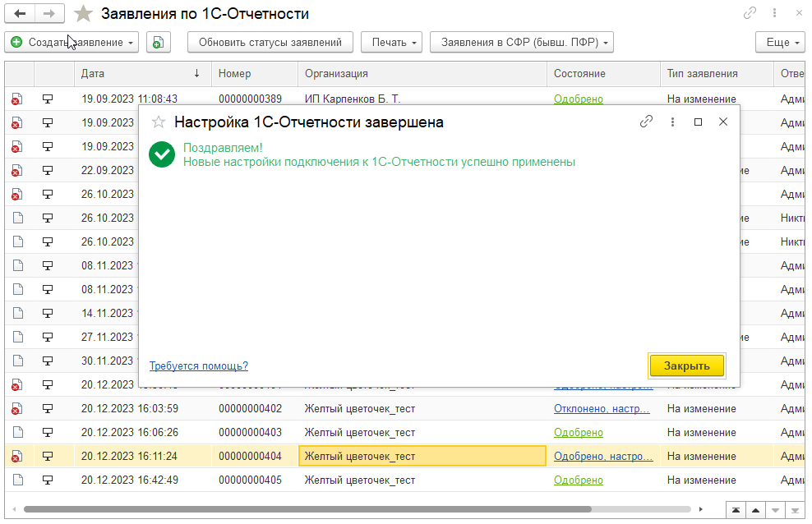Click monitor icon in the 30.11.2023 row
This screenshot has width=812, height=524.
click(47, 361)
